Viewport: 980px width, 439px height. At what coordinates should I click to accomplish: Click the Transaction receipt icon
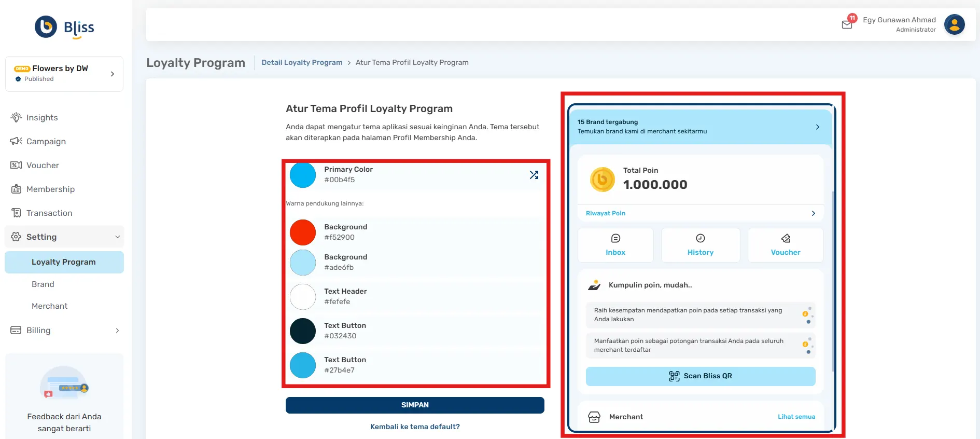point(16,213)
